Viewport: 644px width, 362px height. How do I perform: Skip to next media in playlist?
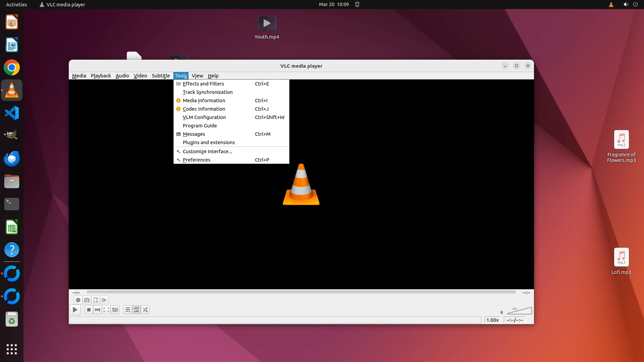coord(98,310)
